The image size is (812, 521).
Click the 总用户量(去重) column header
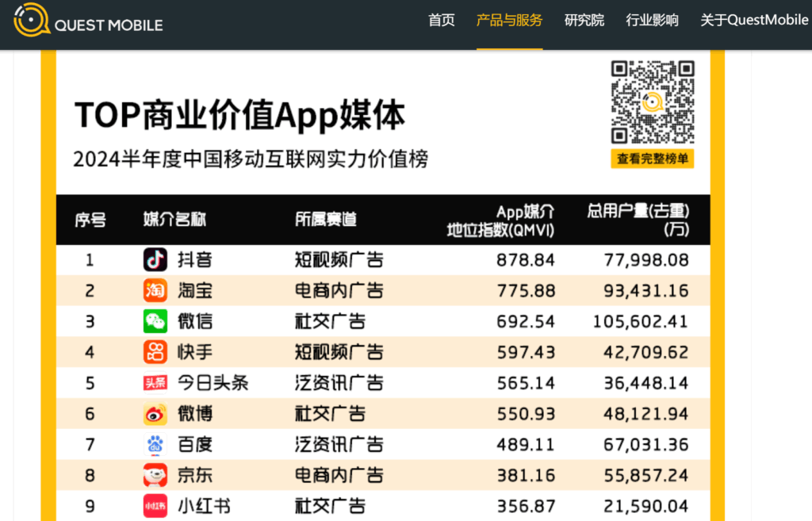(638, 220)
